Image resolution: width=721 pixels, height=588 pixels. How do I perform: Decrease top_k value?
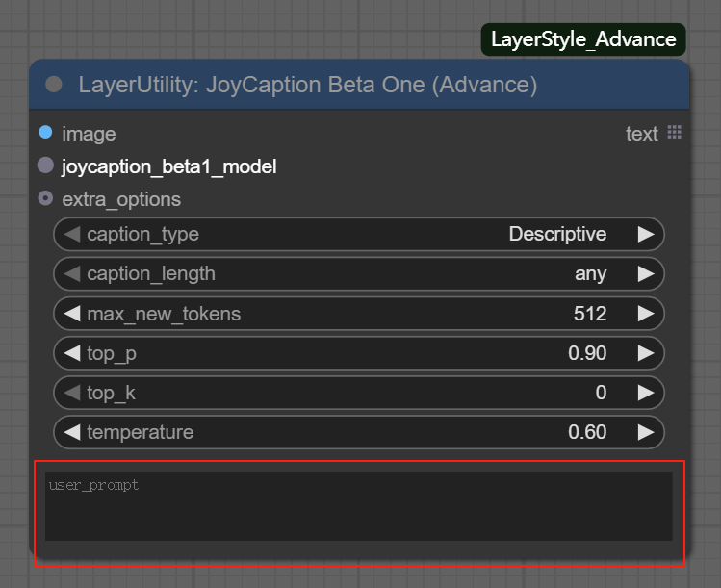pyautogui.click(x=72, y=393)
